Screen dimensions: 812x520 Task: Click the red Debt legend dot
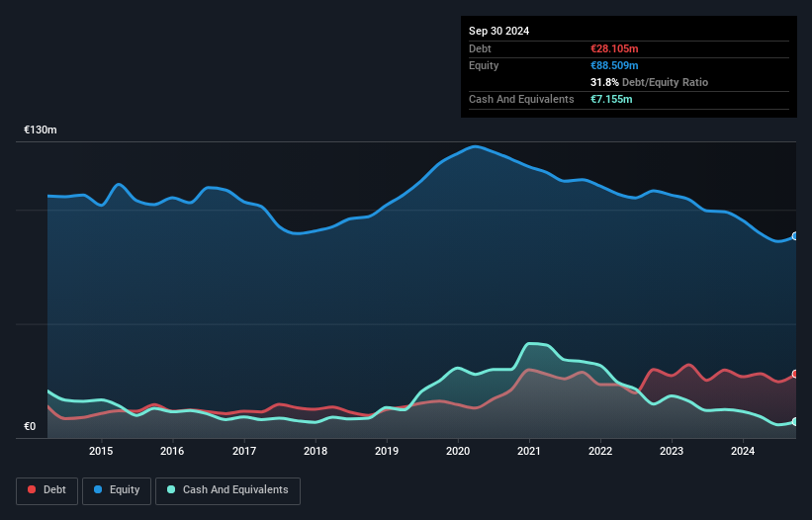[32, 489]
